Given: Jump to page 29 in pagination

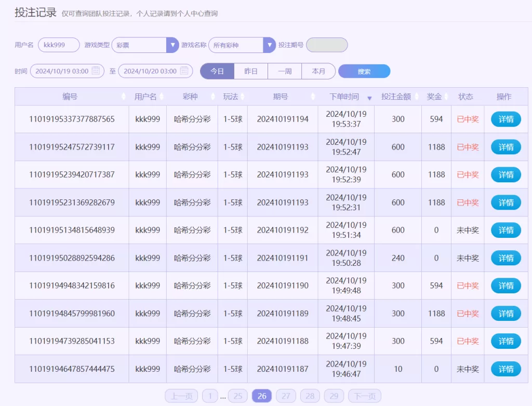Looking at the screenshot, I should 334,396.
